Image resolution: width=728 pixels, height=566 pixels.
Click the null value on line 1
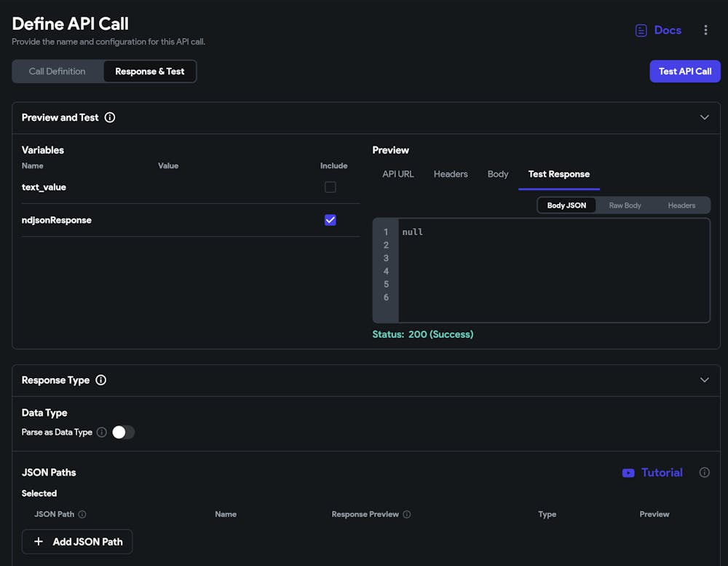point(412,232)
